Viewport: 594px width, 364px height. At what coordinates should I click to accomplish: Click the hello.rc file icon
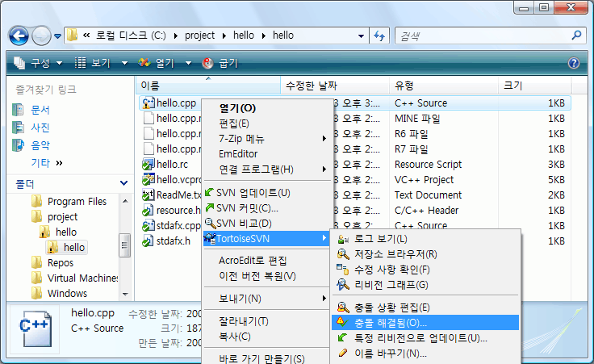(x=148, y=165)
